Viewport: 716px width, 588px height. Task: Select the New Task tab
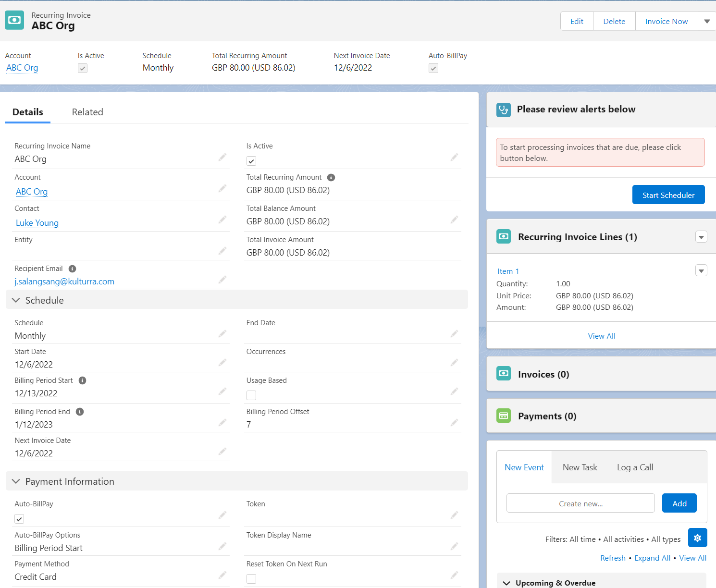coord(580,467)
